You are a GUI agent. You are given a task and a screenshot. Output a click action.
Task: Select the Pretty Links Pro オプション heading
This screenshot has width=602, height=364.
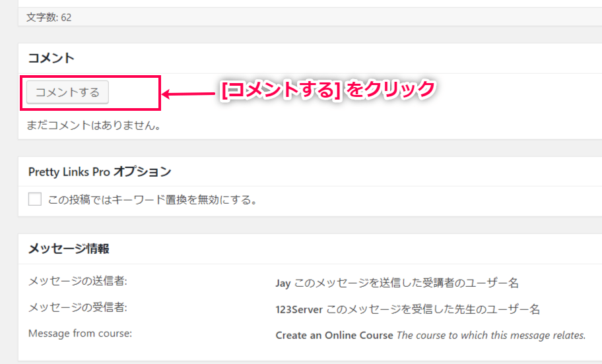100,171
